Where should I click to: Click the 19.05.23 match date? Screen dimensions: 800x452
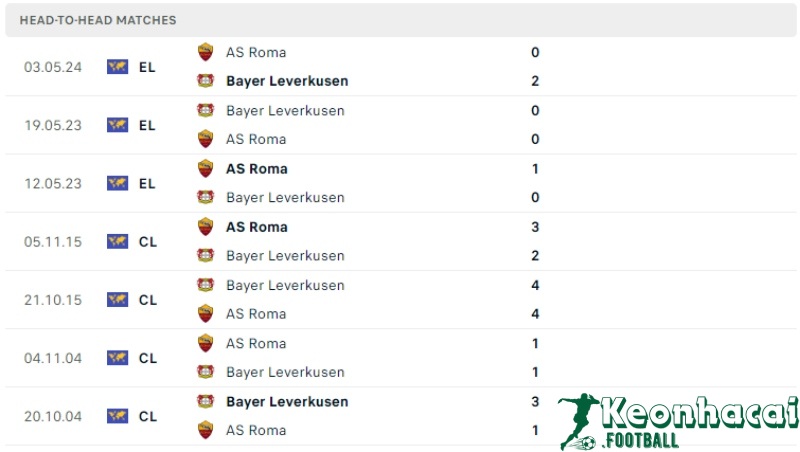click(53, 125)
